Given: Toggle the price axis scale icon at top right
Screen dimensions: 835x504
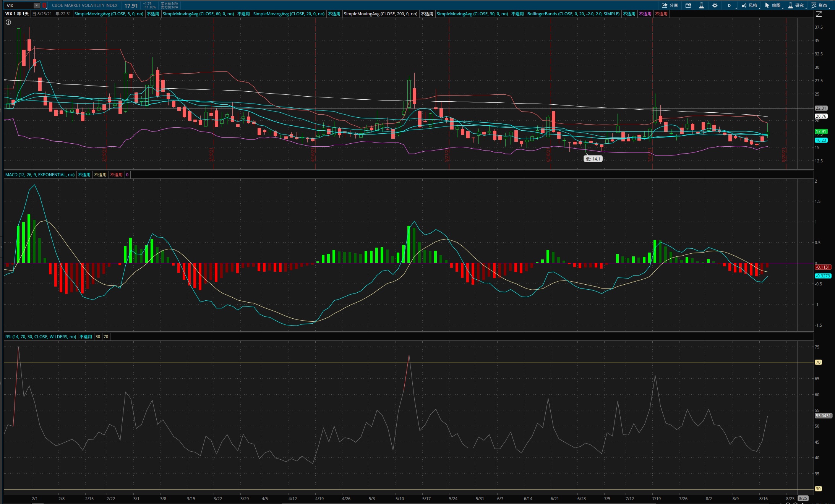Looking at the screenshot, I should (819, 14).
